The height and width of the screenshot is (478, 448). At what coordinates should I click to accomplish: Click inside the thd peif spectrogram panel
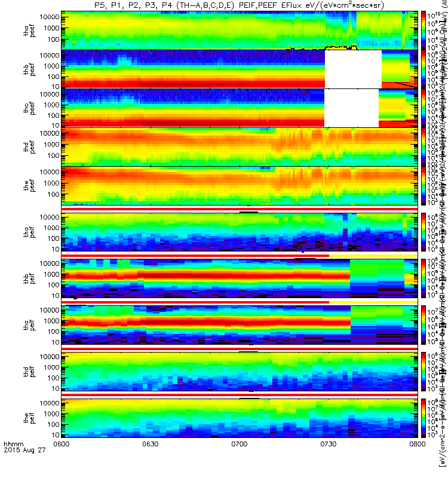(240, 372)
